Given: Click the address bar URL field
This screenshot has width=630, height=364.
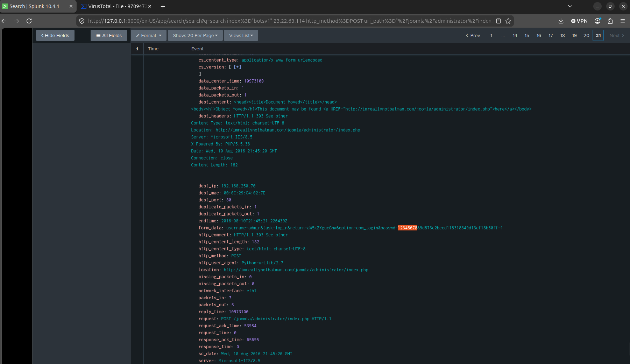Looking at the screenshot, I should click(x=289, y=21).
